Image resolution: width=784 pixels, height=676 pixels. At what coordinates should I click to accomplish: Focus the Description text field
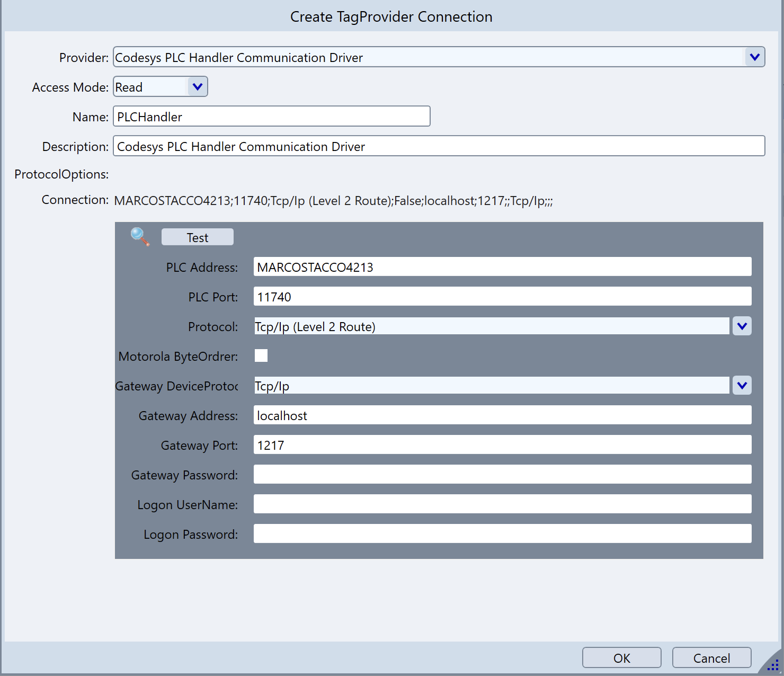(x=439, y=146)
